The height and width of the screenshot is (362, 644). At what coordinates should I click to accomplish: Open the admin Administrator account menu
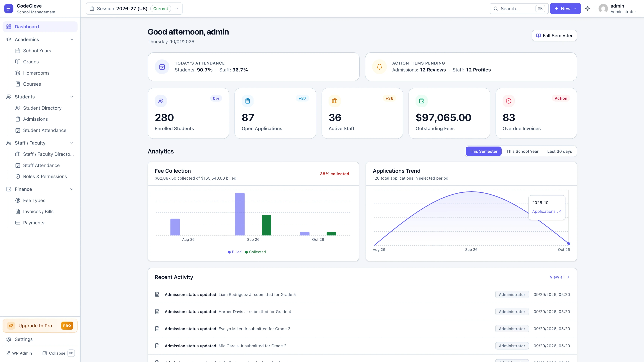618,9
